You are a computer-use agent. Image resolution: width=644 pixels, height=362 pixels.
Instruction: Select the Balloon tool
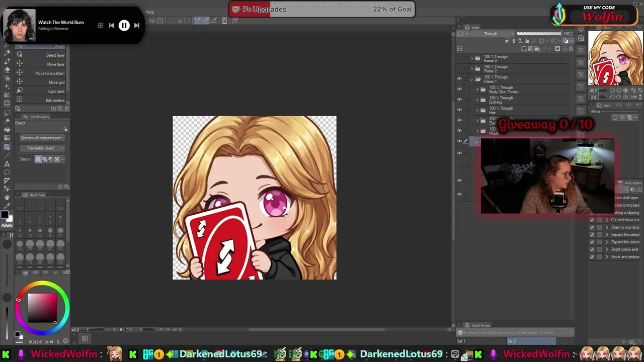point(7,172)
